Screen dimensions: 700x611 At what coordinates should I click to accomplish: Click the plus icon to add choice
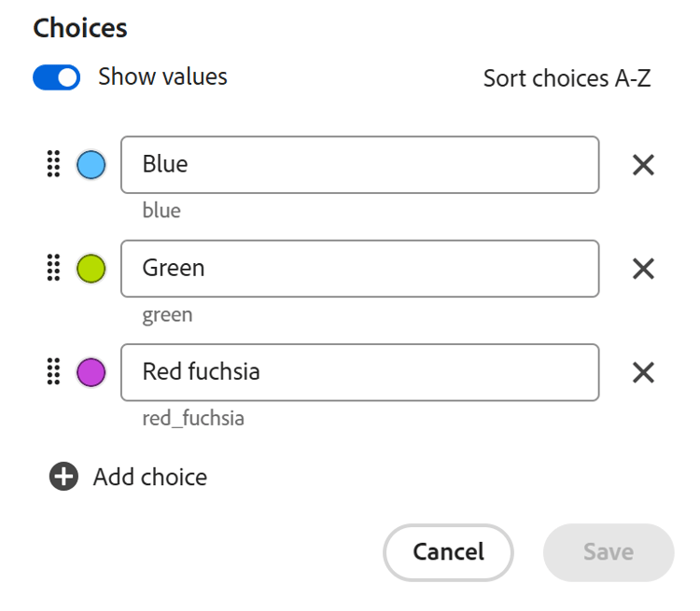pyautogui.click(x=63, y=478)
